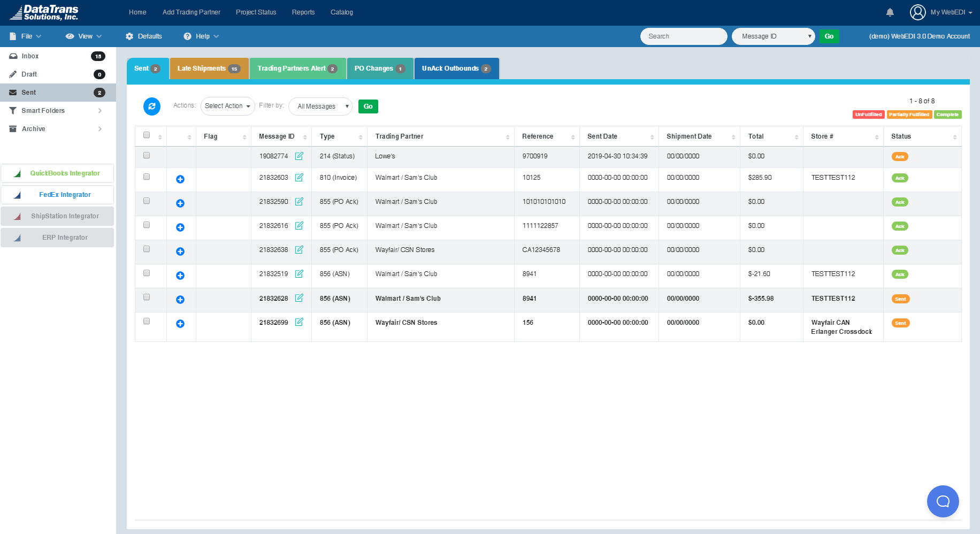Expand the Archive folder
Screen dimensions: 980x534
click(58, 129)
